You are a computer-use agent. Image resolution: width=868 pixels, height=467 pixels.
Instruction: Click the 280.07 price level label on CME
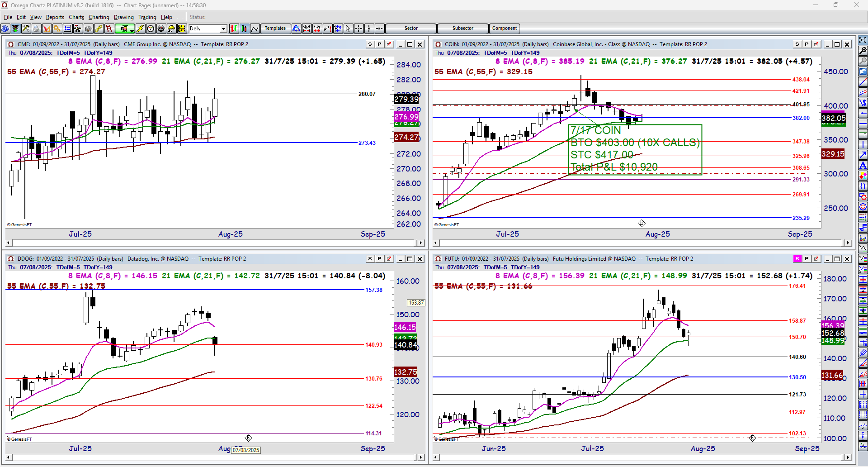(367, 94)
